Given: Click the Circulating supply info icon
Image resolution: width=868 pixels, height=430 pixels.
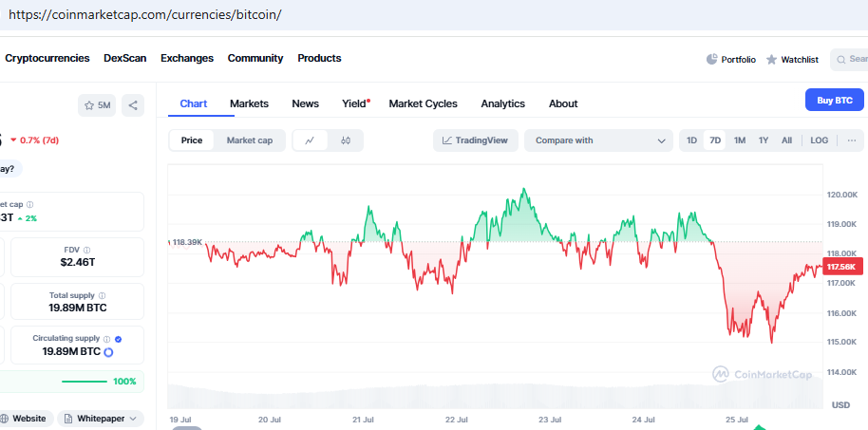Looking at the screenshot, I should (107, 339).
